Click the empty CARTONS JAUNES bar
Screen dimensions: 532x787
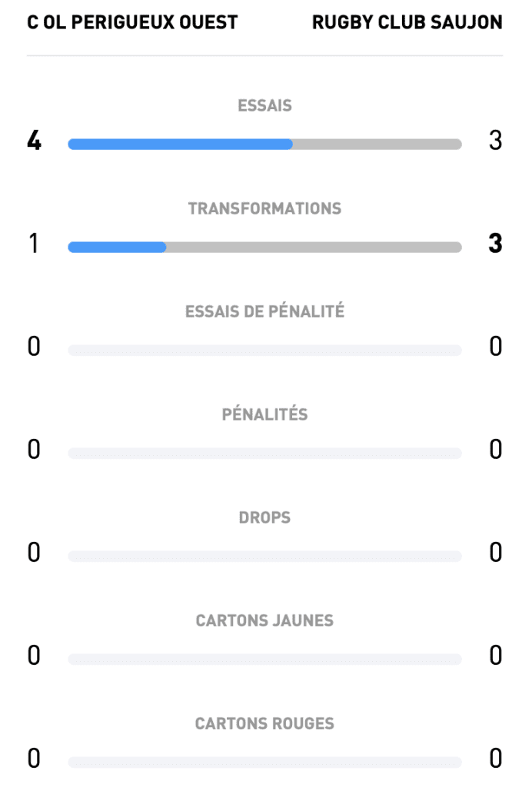point(264,659)
